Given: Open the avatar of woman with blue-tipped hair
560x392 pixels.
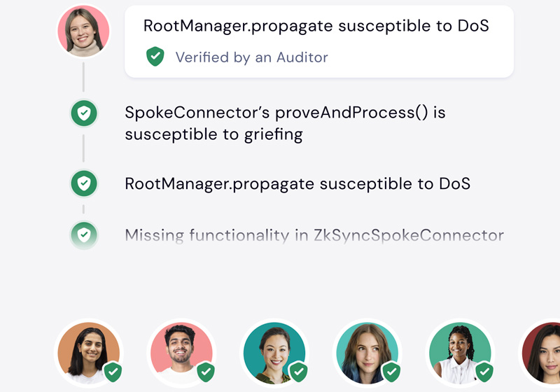Looking at the screenshot, I should (x=367, y=353).
